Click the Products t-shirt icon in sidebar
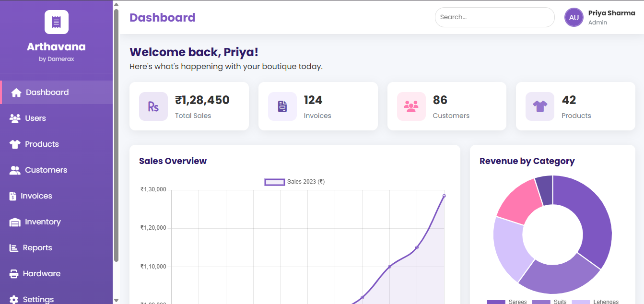This screenshot has width=644, height=304. 15,144
